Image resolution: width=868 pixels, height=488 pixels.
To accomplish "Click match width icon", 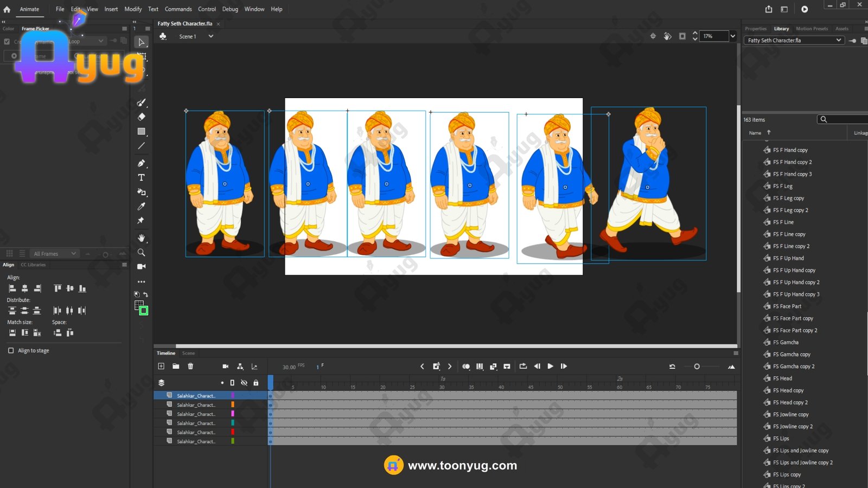I will tap(12, 332).
